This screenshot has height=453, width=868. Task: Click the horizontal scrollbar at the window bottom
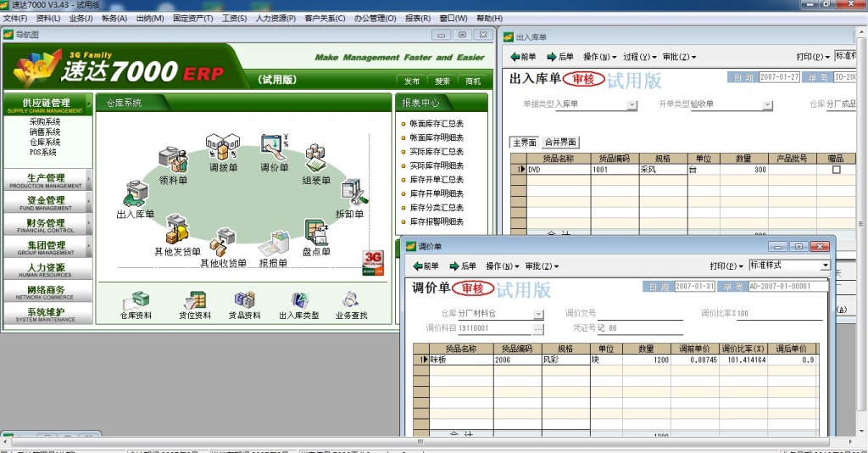420,441
